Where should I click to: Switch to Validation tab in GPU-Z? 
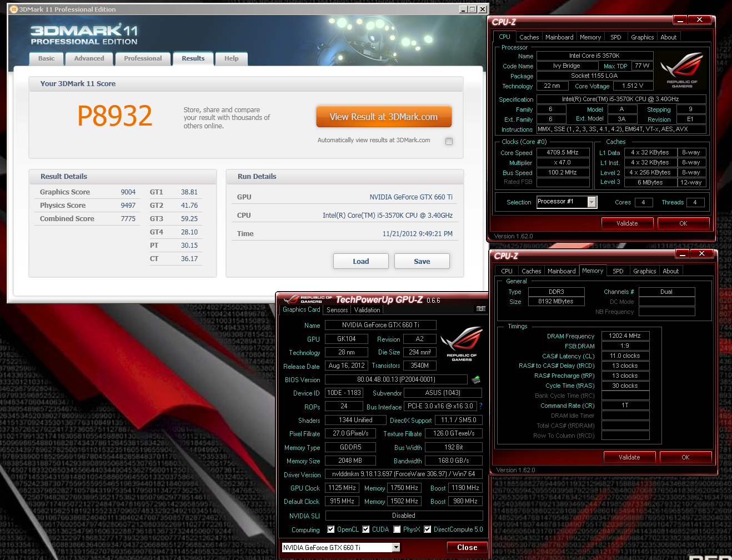pyautogui.click(x=367, y=310)
